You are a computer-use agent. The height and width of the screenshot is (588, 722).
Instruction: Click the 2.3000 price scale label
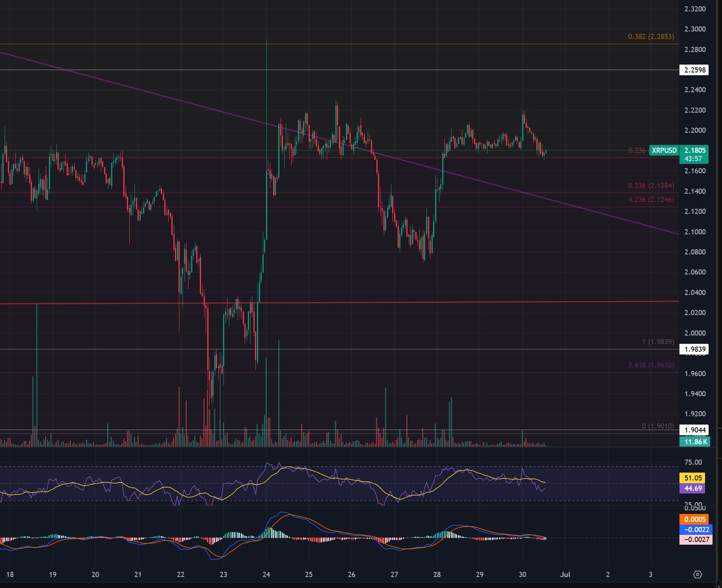click(x=695, y=29)
